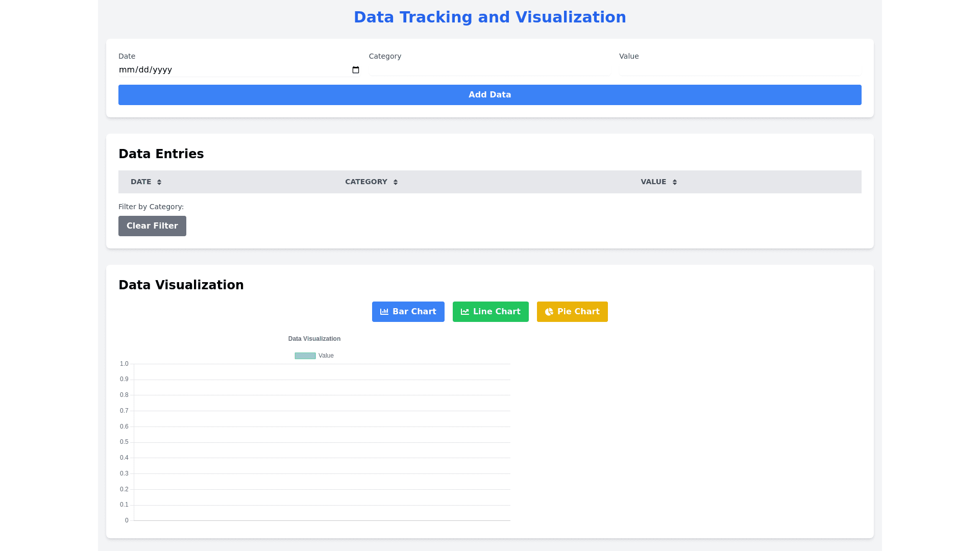Click the sort arrows next to VALUE
Viewport: 980px width, 551px height.
tap(675, 182)
